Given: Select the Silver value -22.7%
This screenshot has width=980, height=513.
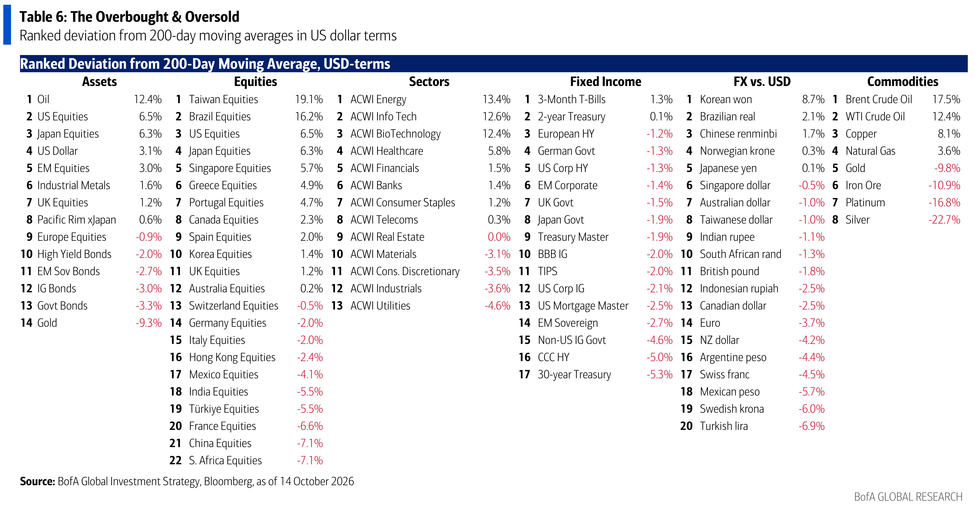Looking at the screenshot, I should 944,220.
